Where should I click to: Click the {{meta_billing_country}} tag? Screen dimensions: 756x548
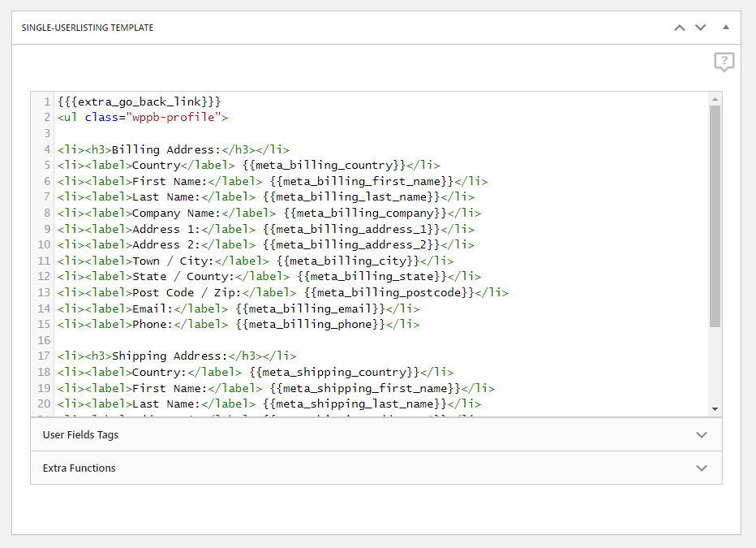coord(324,166)
